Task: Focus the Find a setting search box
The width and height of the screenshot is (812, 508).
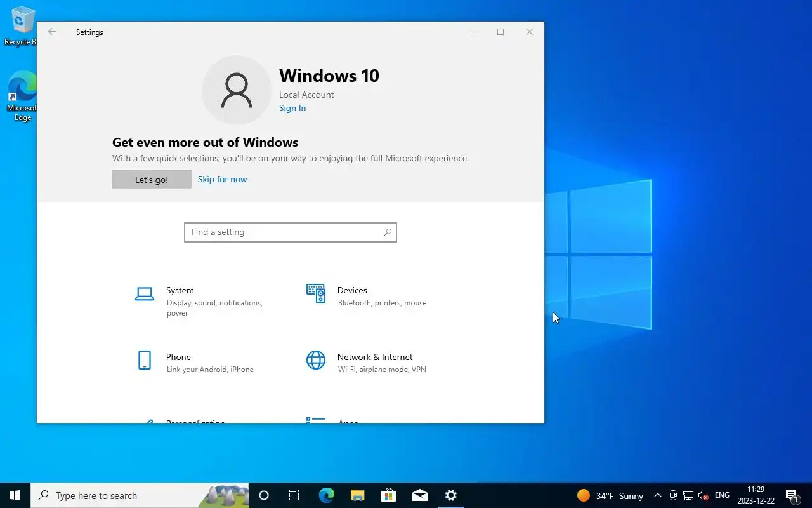Action: pyautogui.click(x=291, y=232)
